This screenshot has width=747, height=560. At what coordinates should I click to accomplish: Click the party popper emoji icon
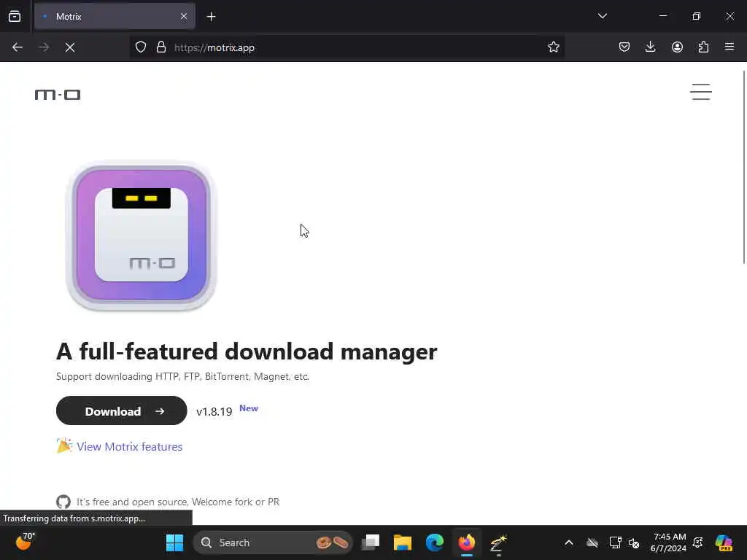[x=64, y=446]
